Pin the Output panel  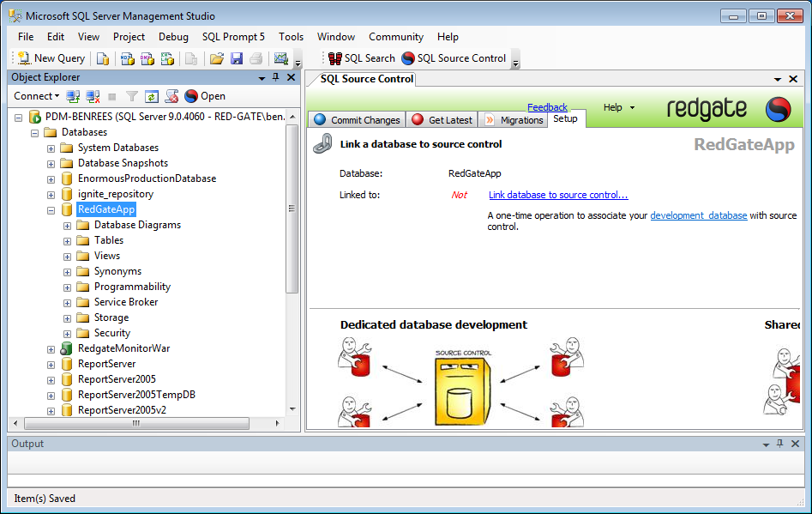point(780,444)
